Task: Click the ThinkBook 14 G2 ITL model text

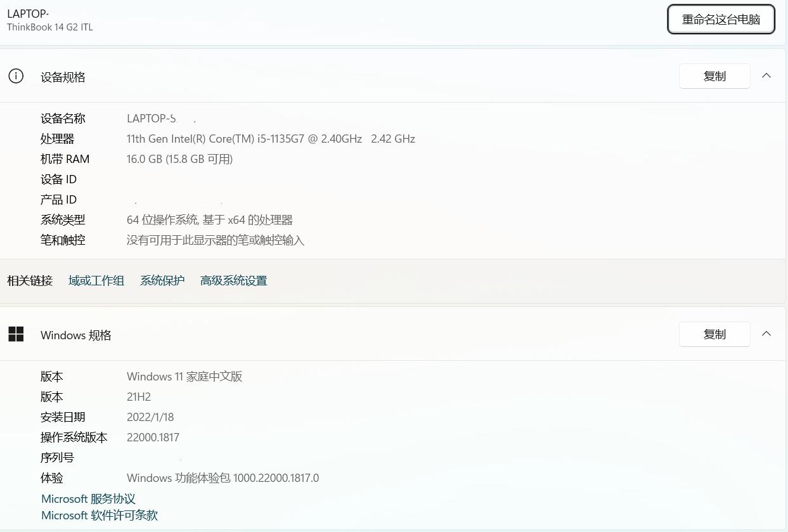Action: tap(50, 27)
